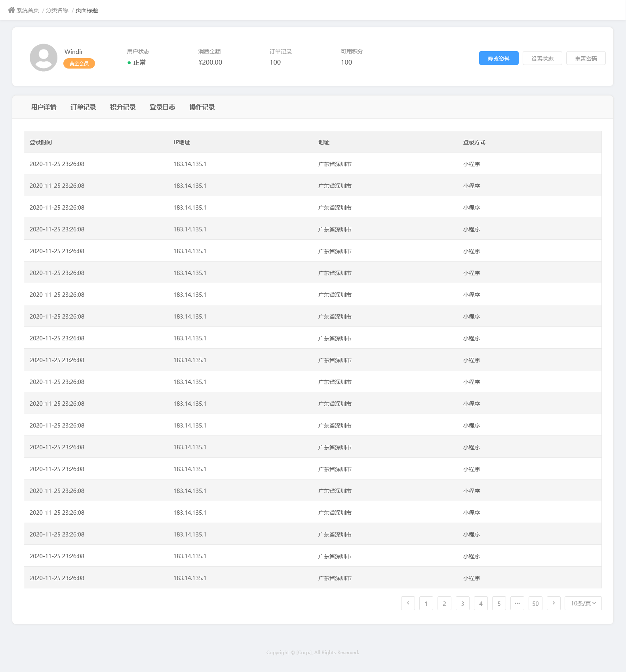Go to previous page arrow
The height and width of the screenshot is (672, 626).
click(408, 603)
